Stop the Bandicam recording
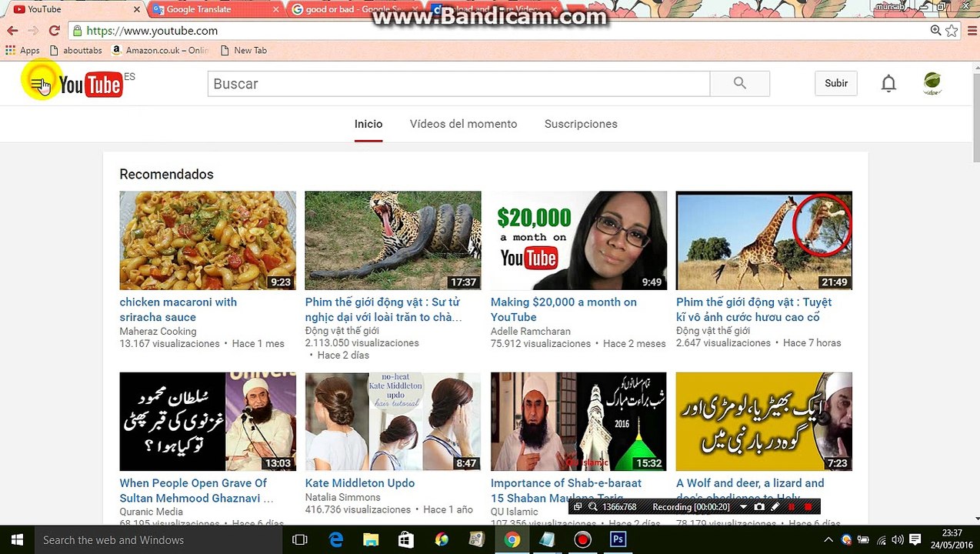Screen dimensions: 980x554 (x=808, y=507)
